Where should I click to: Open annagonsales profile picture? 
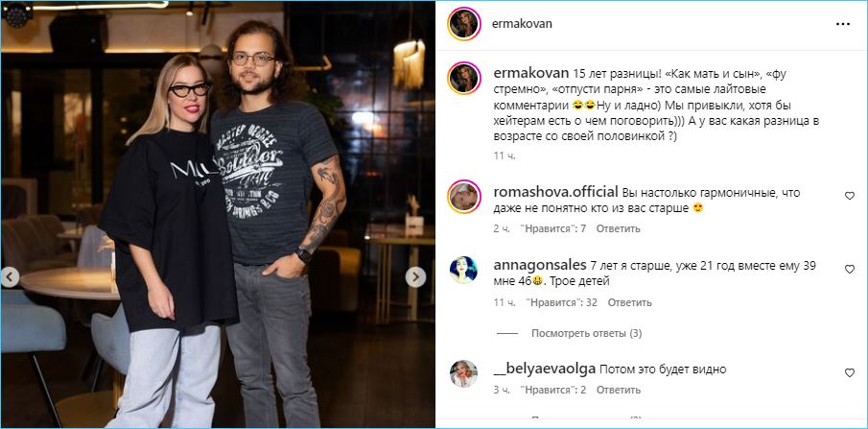[x=464, y=270]
